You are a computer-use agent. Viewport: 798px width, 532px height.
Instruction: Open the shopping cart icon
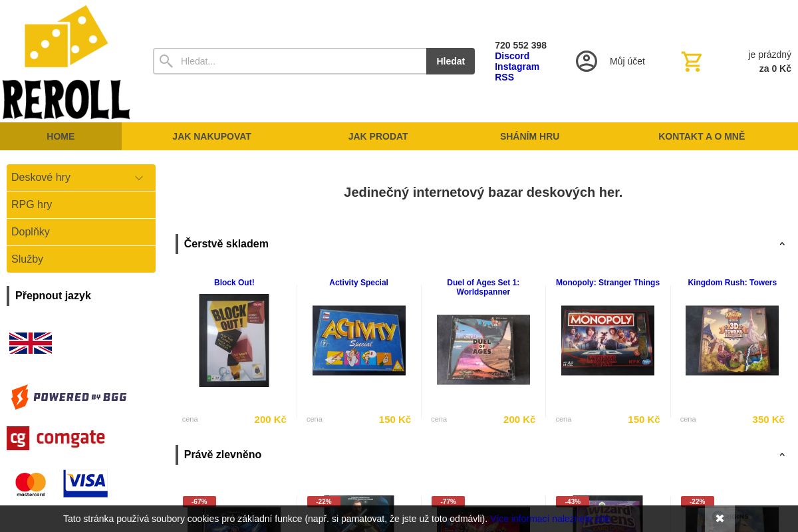click(x=692, y=62)
